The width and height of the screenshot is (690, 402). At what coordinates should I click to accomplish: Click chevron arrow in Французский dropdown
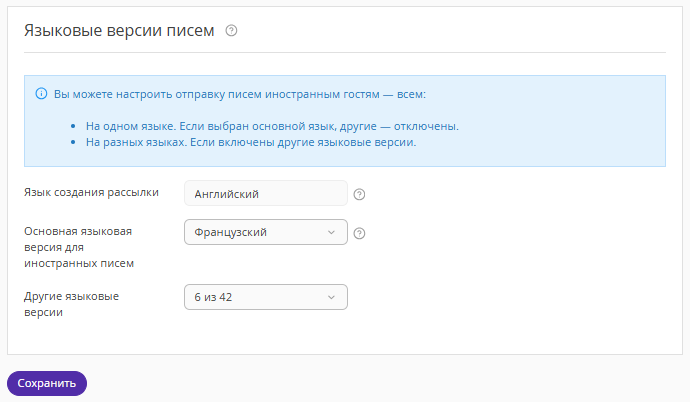(x=332, y=233)
